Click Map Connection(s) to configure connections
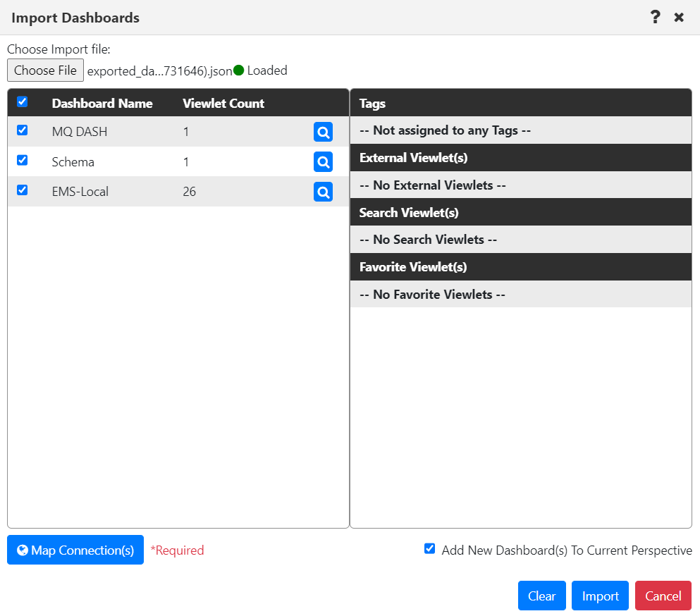Screen dimensions: 700x616 coord(75,550)
